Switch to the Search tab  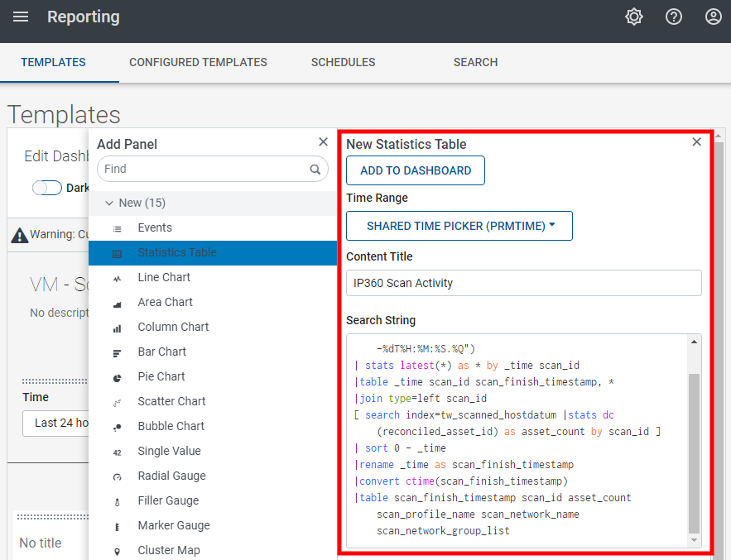475,62
